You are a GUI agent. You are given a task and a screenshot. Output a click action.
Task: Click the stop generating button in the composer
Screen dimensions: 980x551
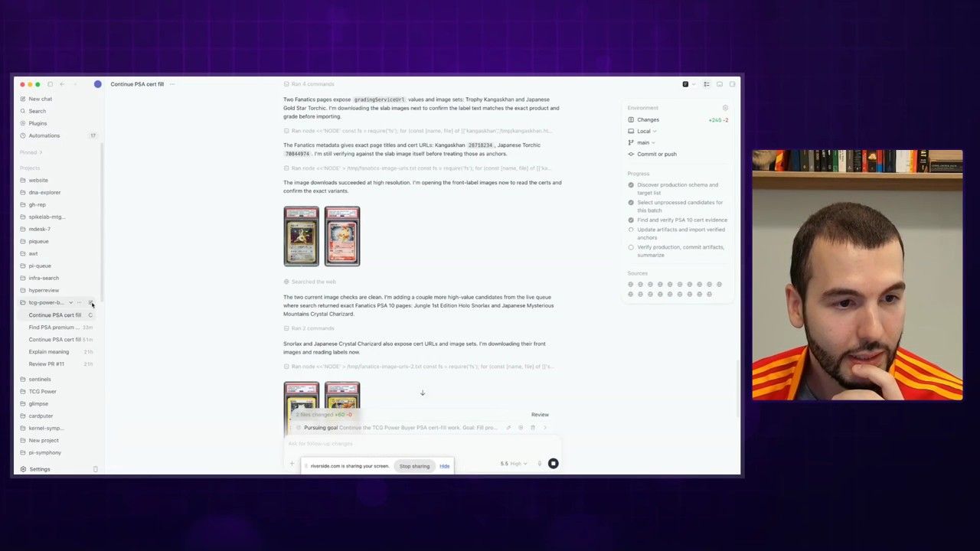(553, 463)
